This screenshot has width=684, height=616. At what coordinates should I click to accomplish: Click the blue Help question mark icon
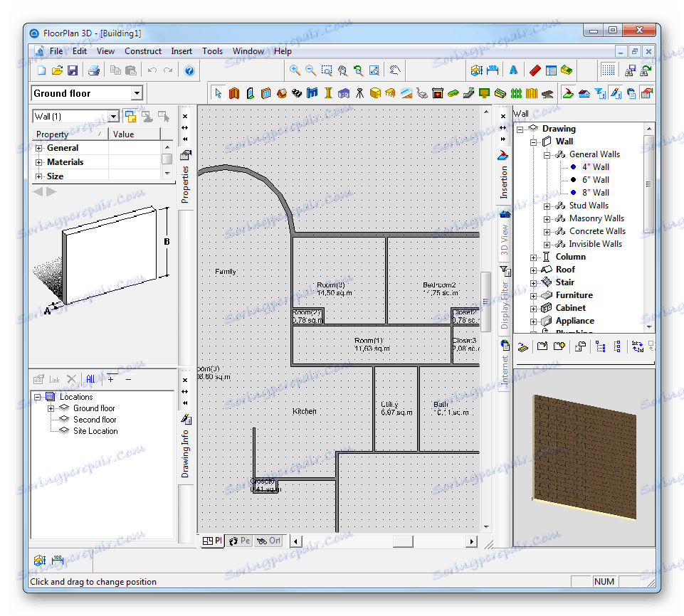click(189, 70)
